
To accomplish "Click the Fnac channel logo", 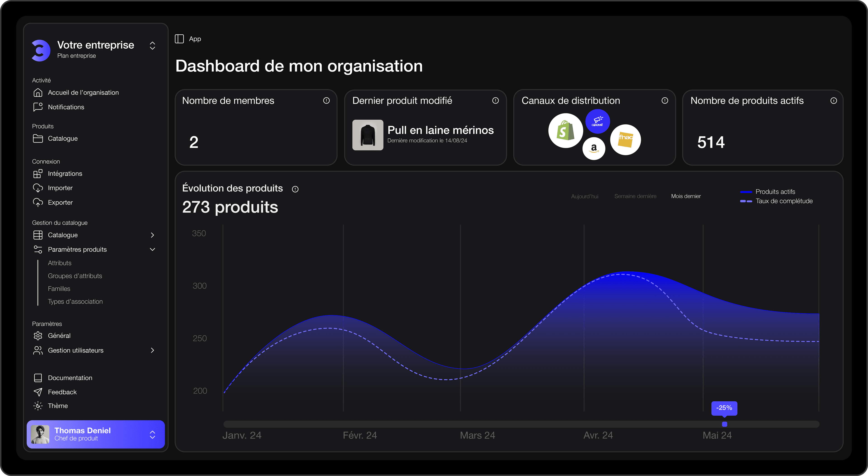I will coord(625,140).
